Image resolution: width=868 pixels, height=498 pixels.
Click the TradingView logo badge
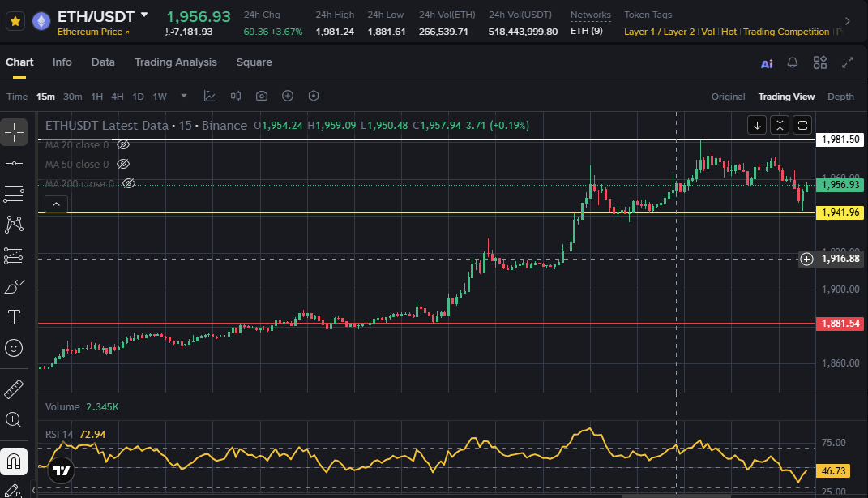[61, 471]
